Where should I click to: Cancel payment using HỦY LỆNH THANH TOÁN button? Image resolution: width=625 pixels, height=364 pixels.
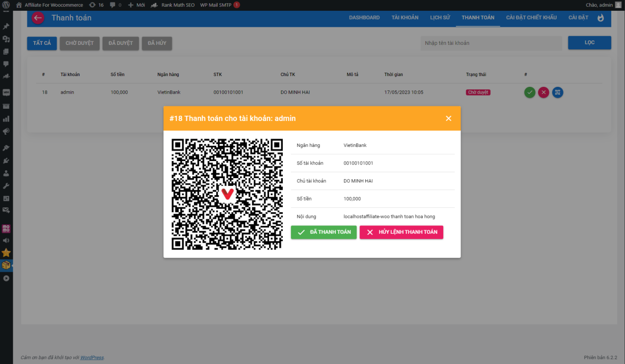[x=401, y=232]
